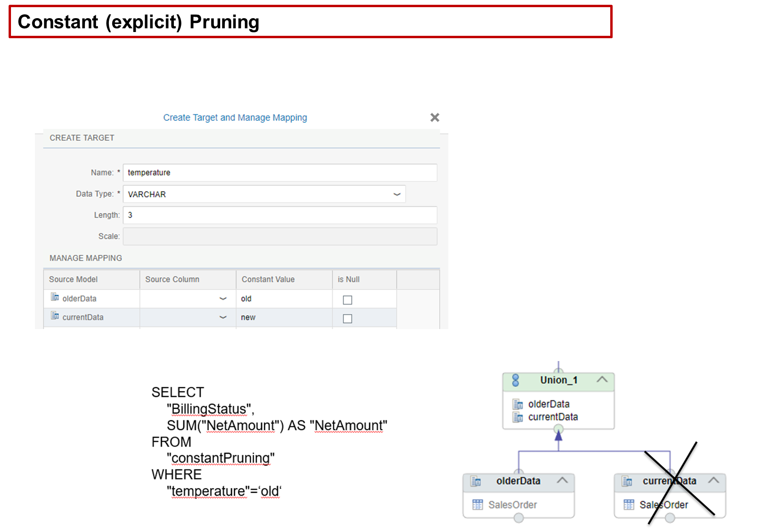Screen dimensions: 764x532
Task: Check is Null box for currentData row
Action: (348, 319)
